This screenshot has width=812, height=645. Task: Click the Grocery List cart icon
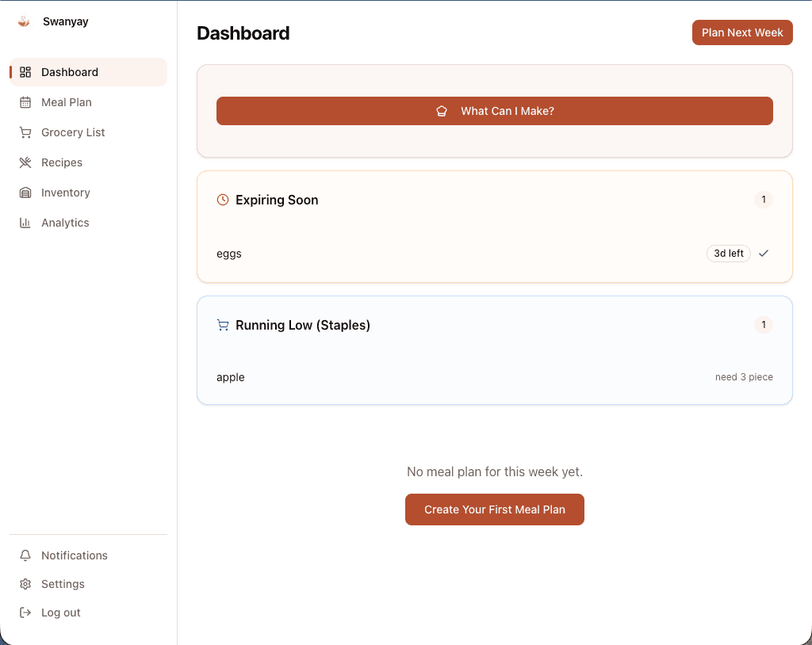[x=26, y=132]
